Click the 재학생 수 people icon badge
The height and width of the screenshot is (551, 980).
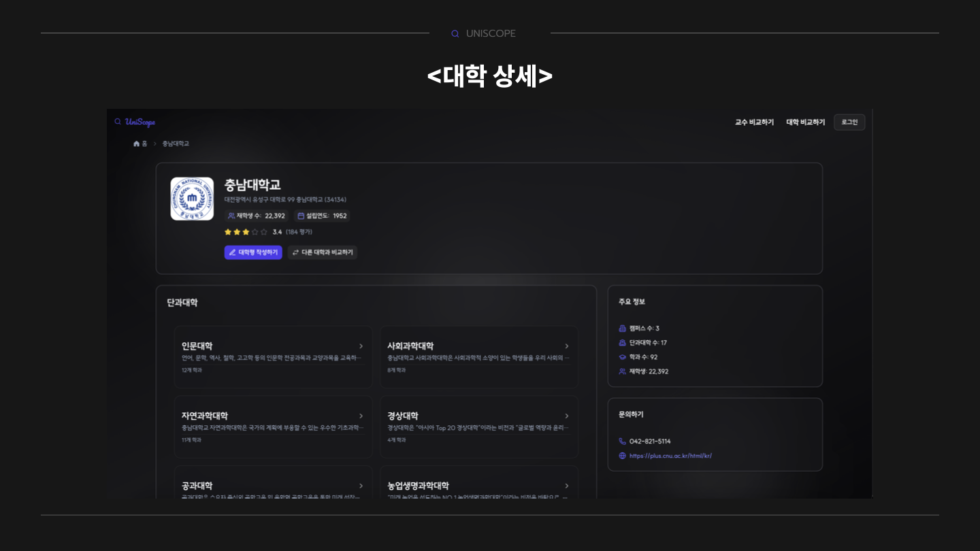point(231,216)
